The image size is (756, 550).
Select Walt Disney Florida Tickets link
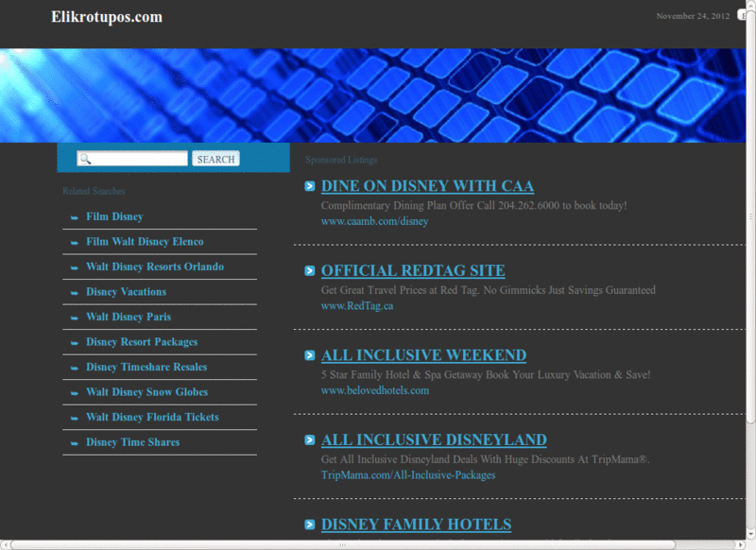pos(152,417)
